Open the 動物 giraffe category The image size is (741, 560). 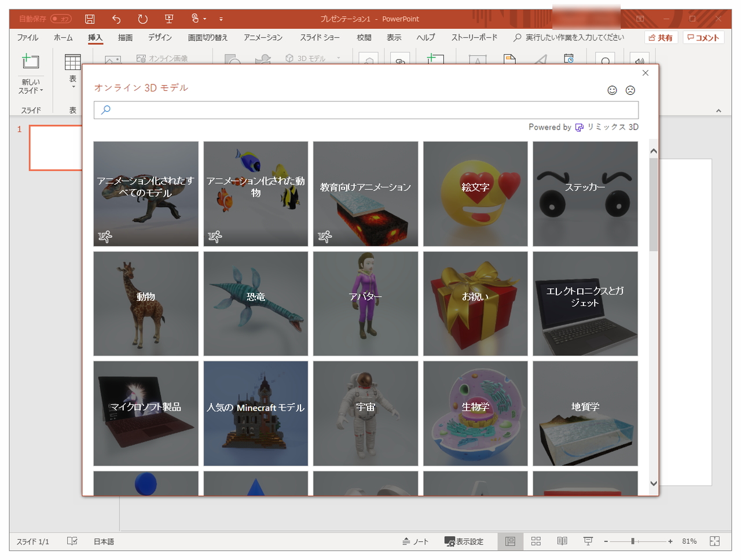146,304
